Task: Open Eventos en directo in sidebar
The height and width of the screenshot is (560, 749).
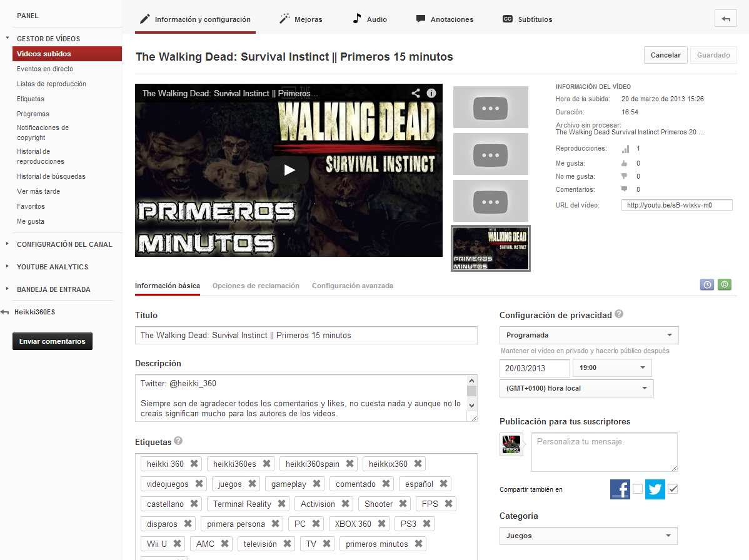Action: [45, 69]
